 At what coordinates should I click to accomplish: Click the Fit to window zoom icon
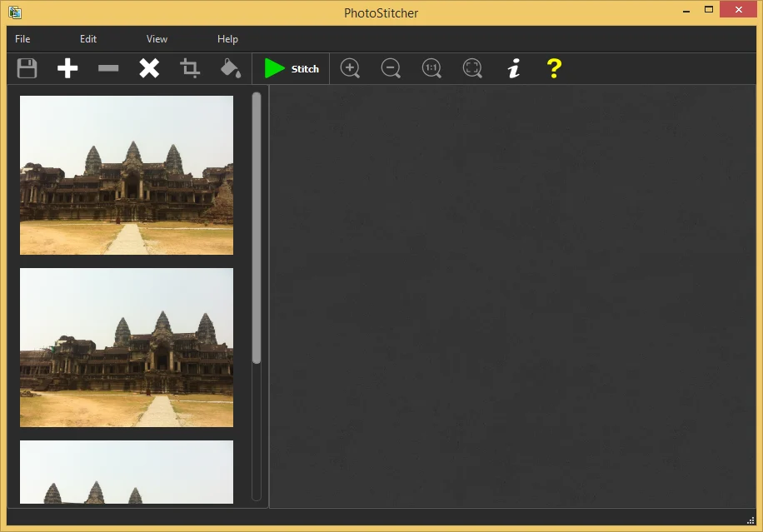(472, 68)
